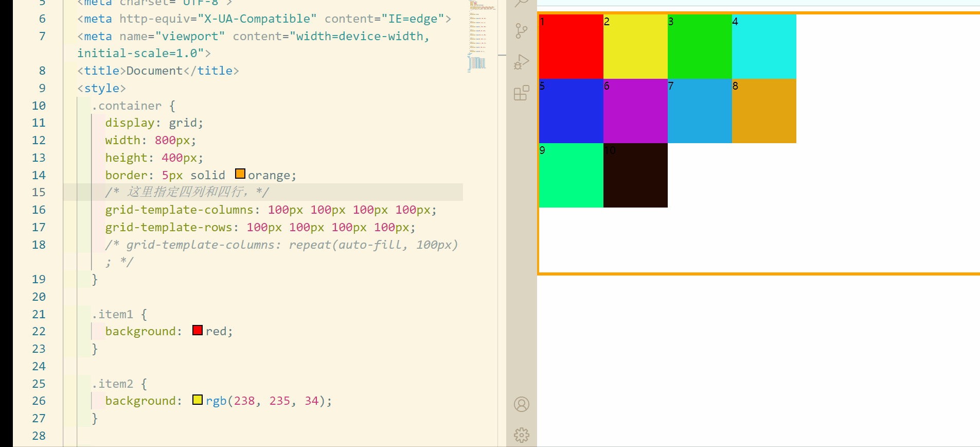Open the Source Control view

521,31
